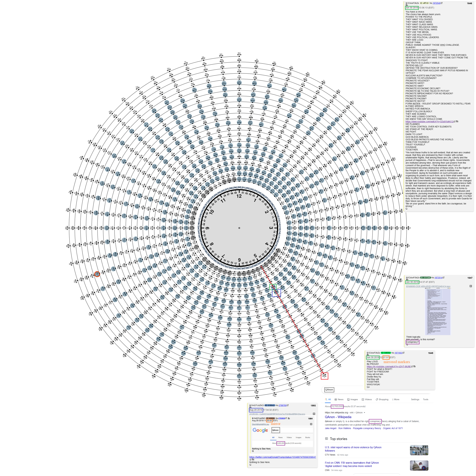The width and height of the screenshot is (476, 476).
Task: Click QAnon search box in embedded screenshot
Action: click(x=292, y=430)
